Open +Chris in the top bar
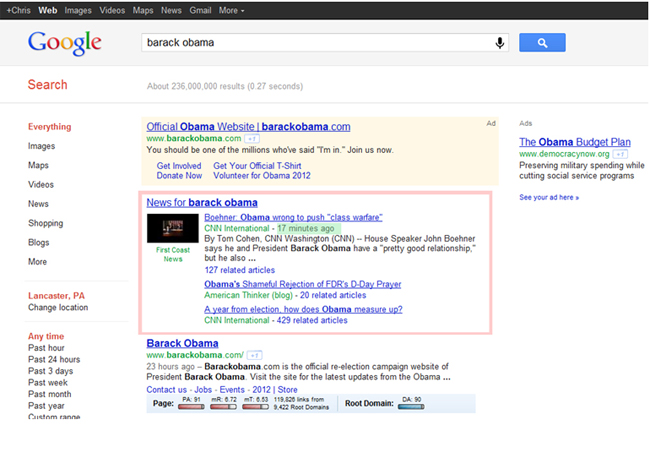The image size is (650, 469). click(18, 10)
